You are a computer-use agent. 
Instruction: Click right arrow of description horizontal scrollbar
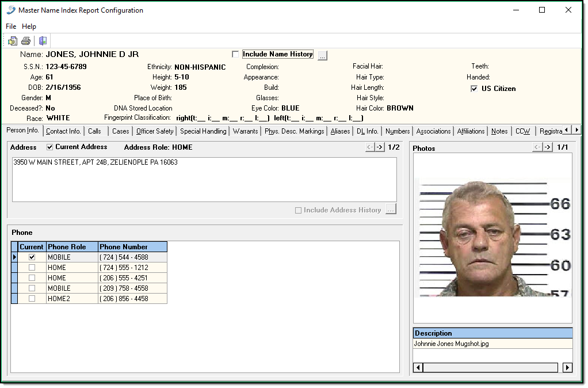pyautogui.click(x=567, y=367)
